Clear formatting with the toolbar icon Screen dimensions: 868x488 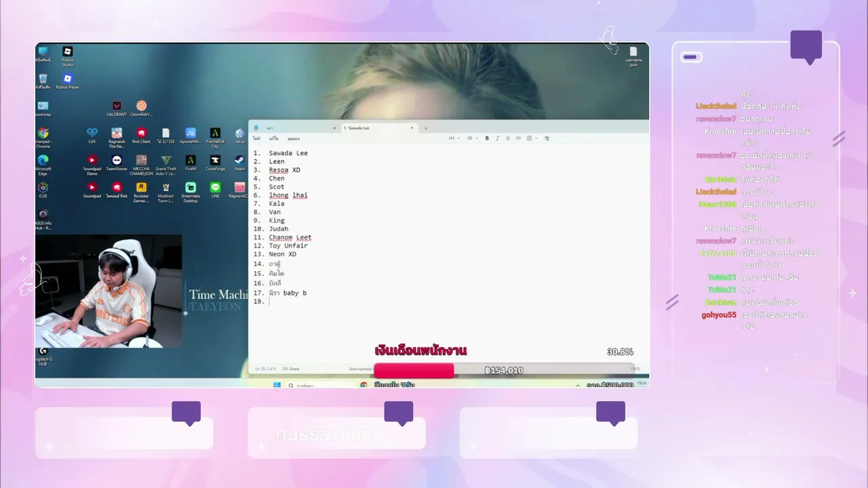pos(547,138)
